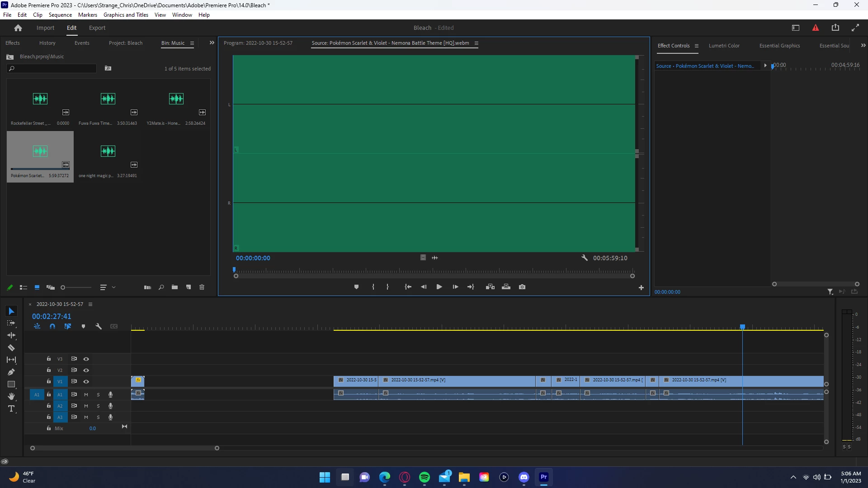The height and width of the screenshot is (488, 868).
Task: Select the Hand tool
Action: pyautogui.click(x=11, y=397)
